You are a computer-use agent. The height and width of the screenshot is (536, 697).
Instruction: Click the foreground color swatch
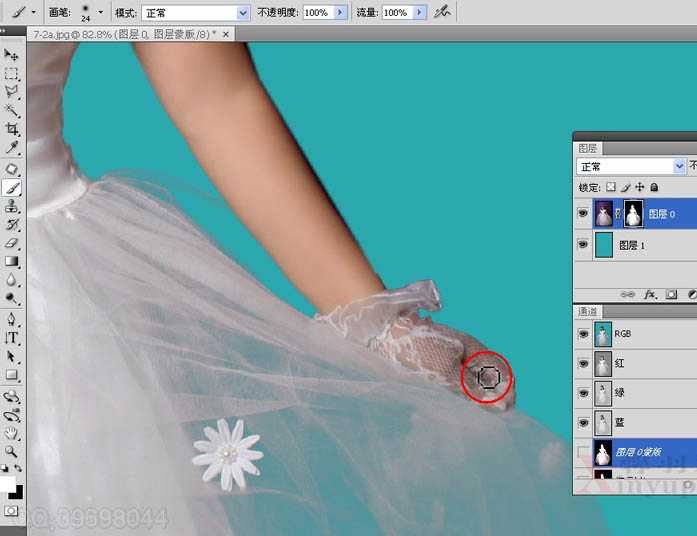[x=9, y=485]
